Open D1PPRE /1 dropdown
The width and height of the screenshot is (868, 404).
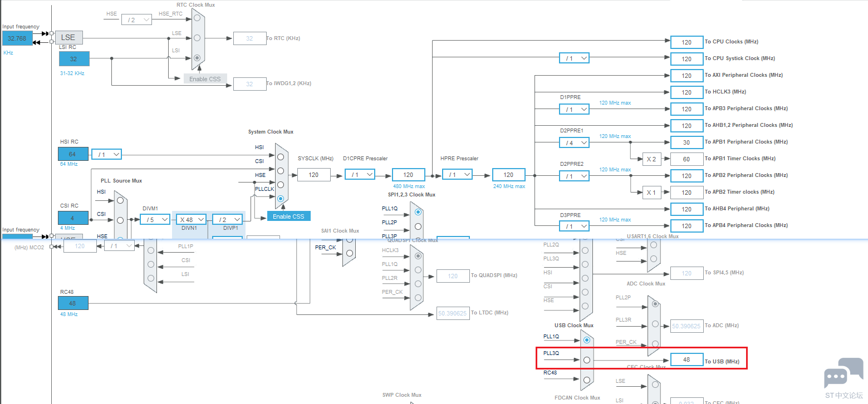click(x=574, y=109)
